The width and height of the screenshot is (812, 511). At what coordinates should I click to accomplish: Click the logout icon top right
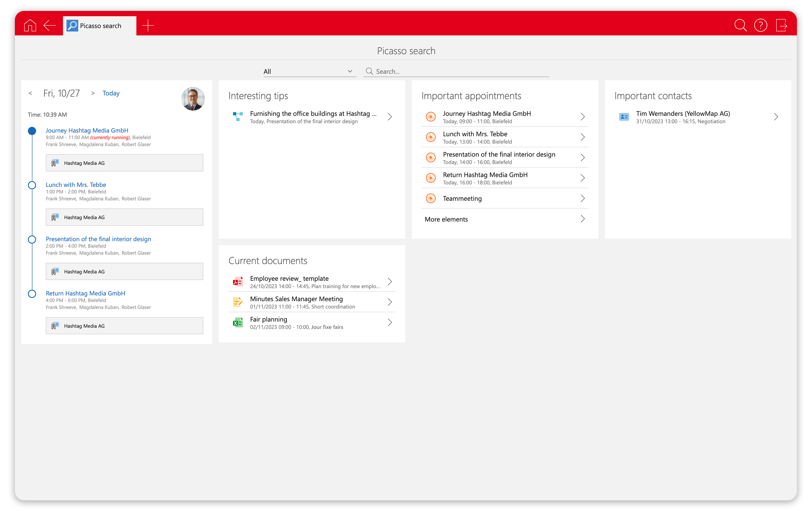(x=782, y=25)
